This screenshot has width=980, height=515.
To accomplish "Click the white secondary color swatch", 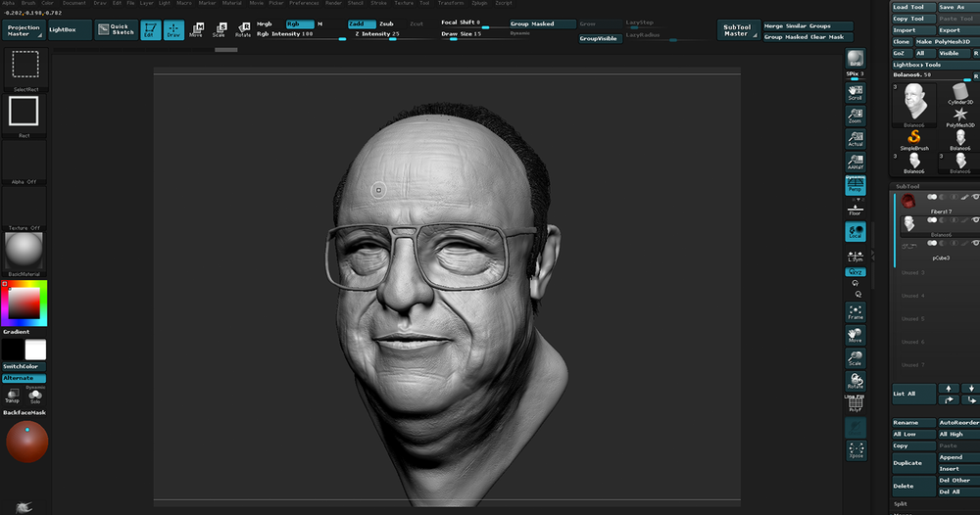I will 35,350.
